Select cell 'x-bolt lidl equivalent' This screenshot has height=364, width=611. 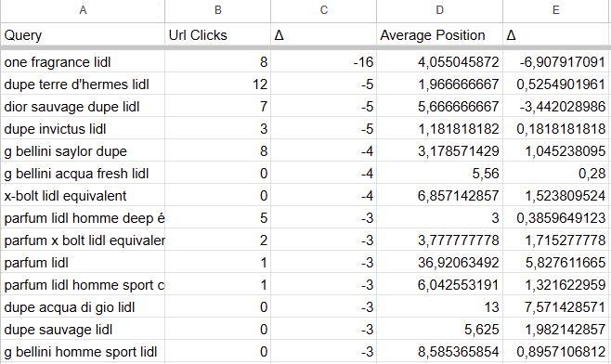[x=83, y=195]
